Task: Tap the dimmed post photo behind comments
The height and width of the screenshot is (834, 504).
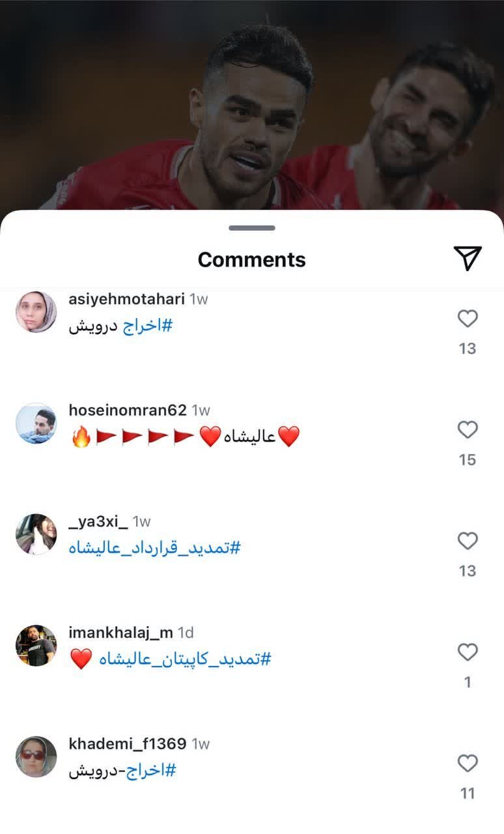Action: coord(252,104)
